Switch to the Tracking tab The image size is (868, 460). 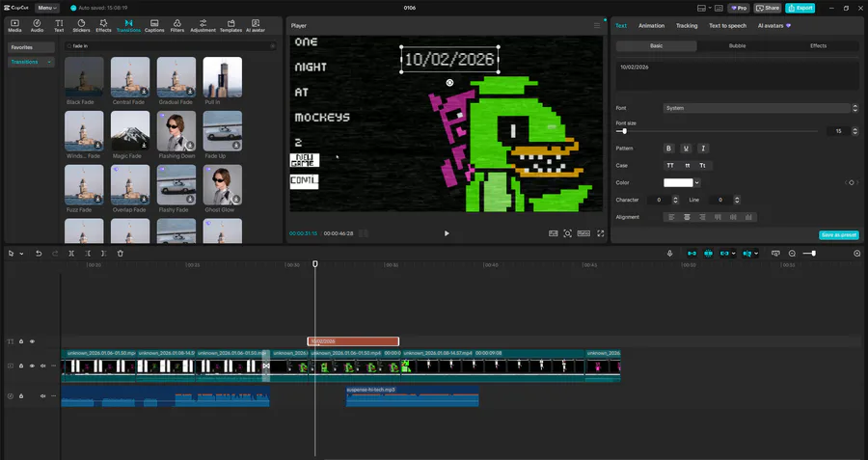point(687,25)
